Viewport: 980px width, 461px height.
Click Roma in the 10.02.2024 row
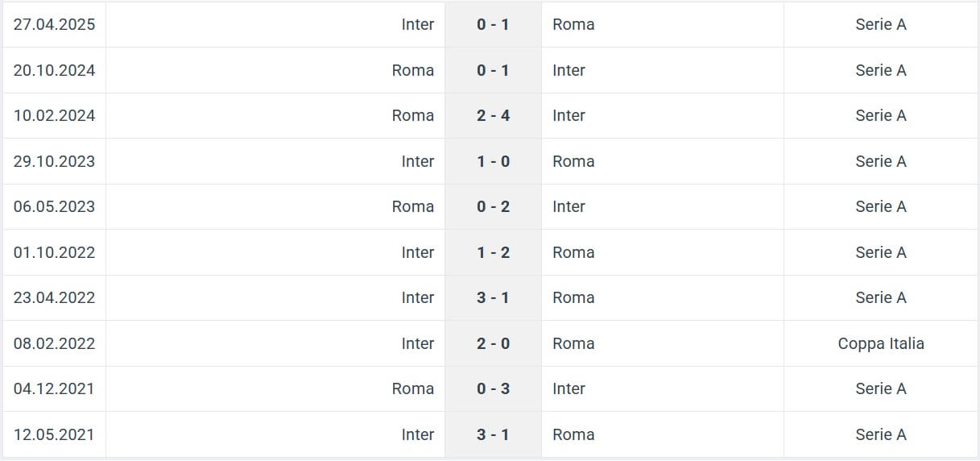pos(413,115)
